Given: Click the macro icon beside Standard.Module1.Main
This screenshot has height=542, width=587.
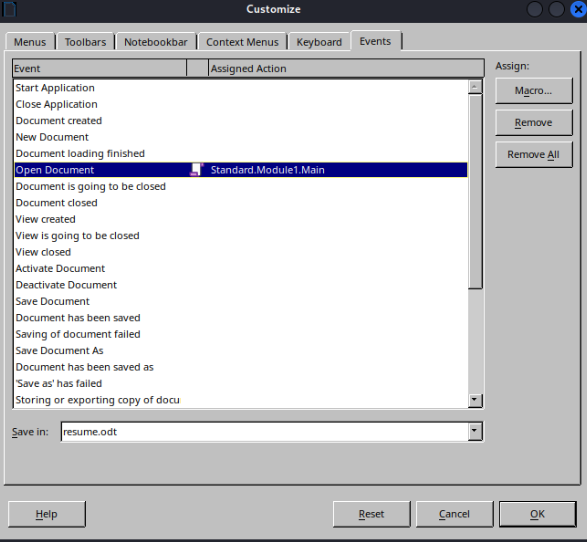Looking at the screenshot, I should (x=196, y=170).
